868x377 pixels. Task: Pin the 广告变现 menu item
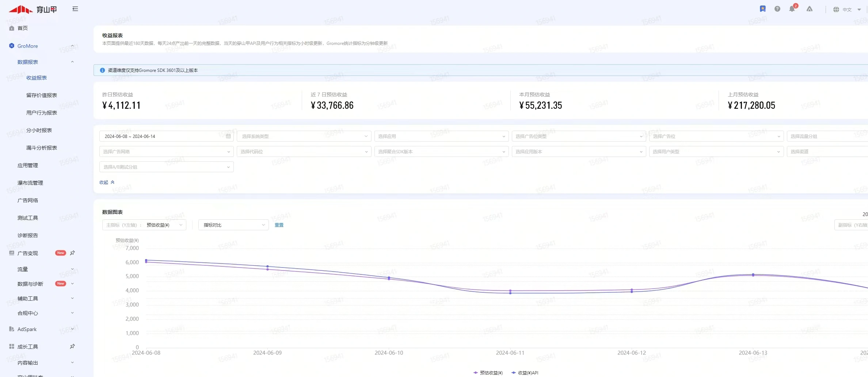(72, 253)
